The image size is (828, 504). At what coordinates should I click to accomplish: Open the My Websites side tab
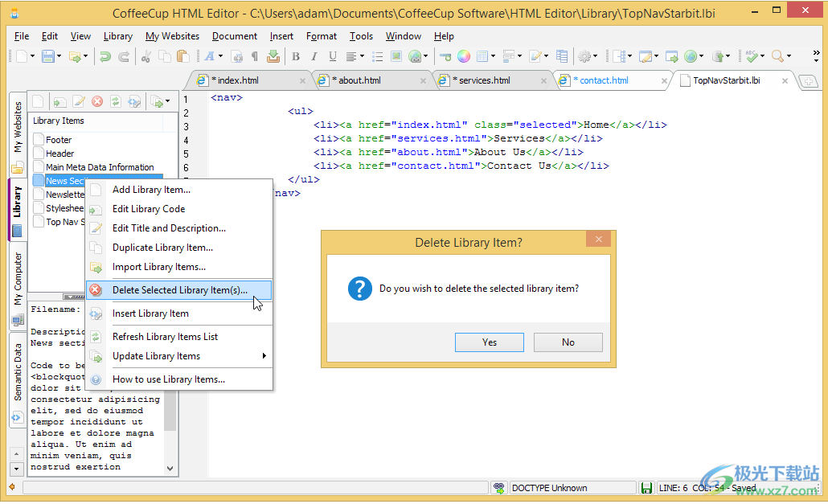click(x=18, y=134)
